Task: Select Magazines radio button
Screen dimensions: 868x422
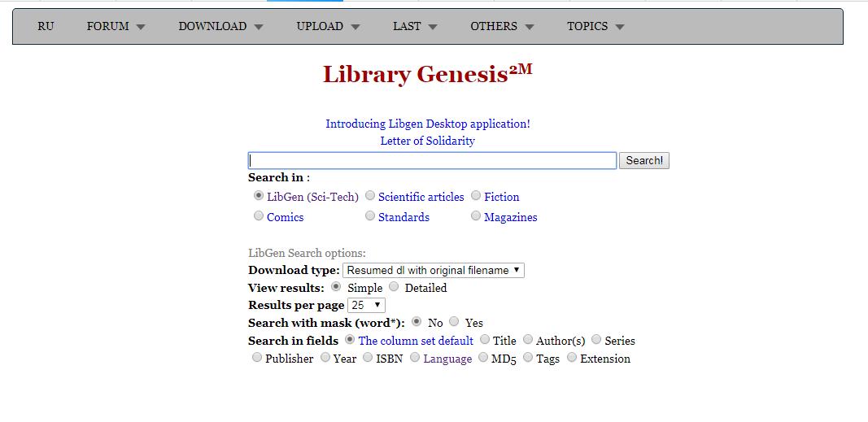Action: coord(476,216)
